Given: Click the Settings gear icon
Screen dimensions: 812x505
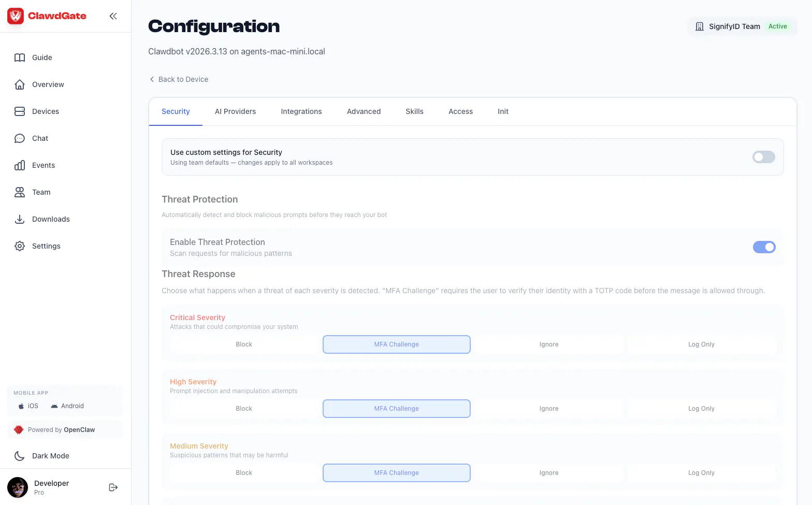Looking at the screenshot, I should coord(20,246).
